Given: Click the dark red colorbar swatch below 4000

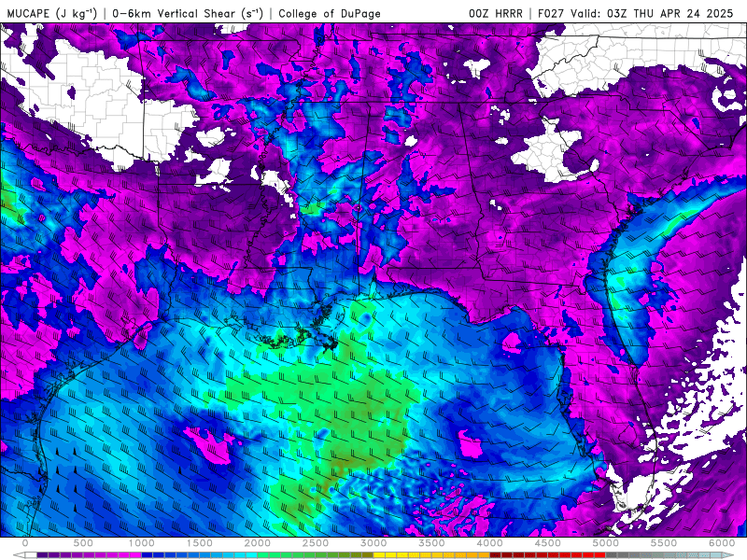Looking at the screenshot, I should [x=496, y=555].
